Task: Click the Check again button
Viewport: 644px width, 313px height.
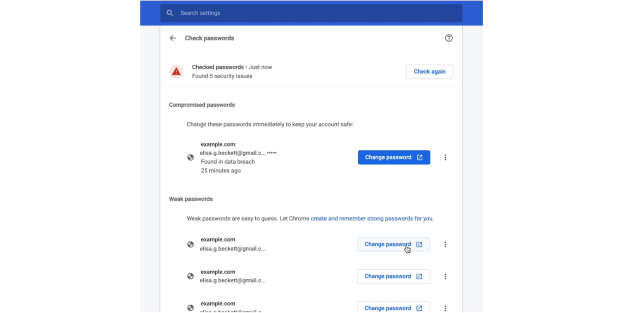Action: click(x=429, y=71)
